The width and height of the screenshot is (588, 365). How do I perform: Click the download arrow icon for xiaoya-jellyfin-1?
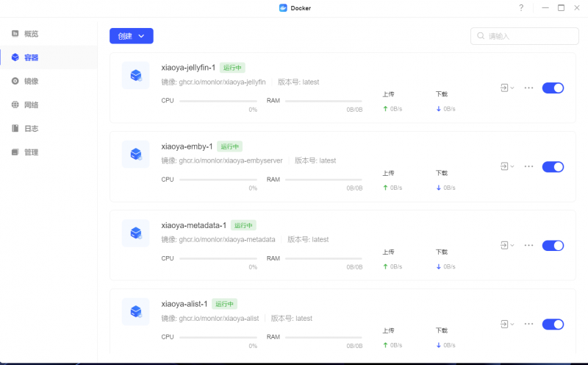point(438,109)
